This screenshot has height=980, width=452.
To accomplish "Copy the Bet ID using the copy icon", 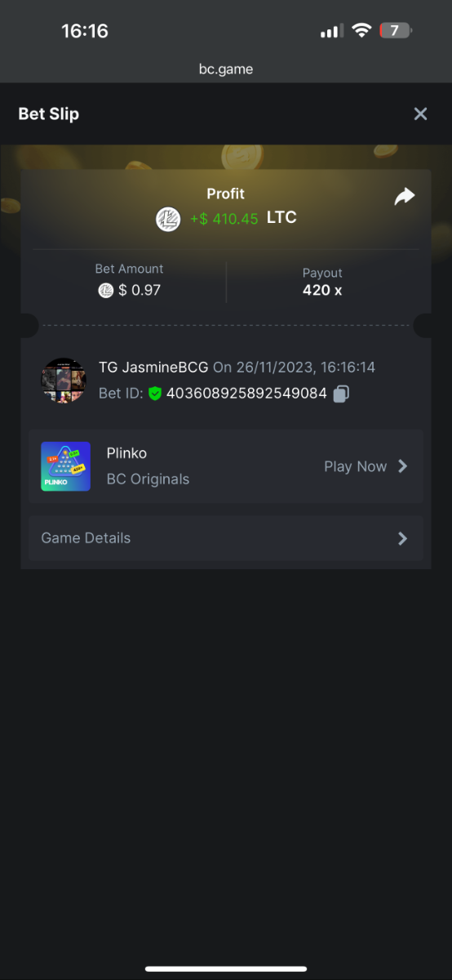I will [x=341, y=394].
